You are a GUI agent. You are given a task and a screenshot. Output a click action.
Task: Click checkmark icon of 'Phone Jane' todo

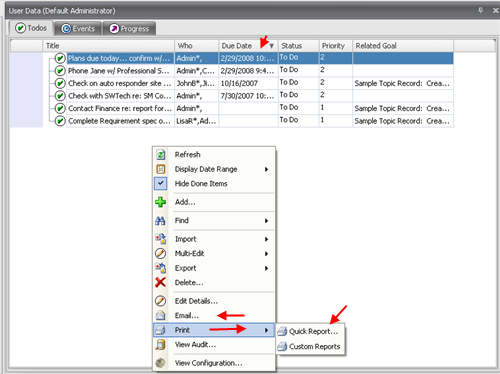click(60, 71)
